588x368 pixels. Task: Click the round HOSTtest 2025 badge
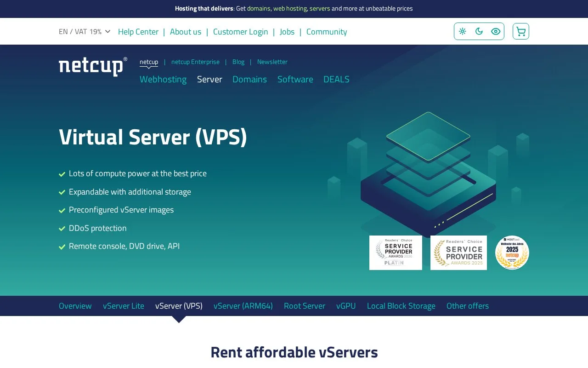coord(512,253)
